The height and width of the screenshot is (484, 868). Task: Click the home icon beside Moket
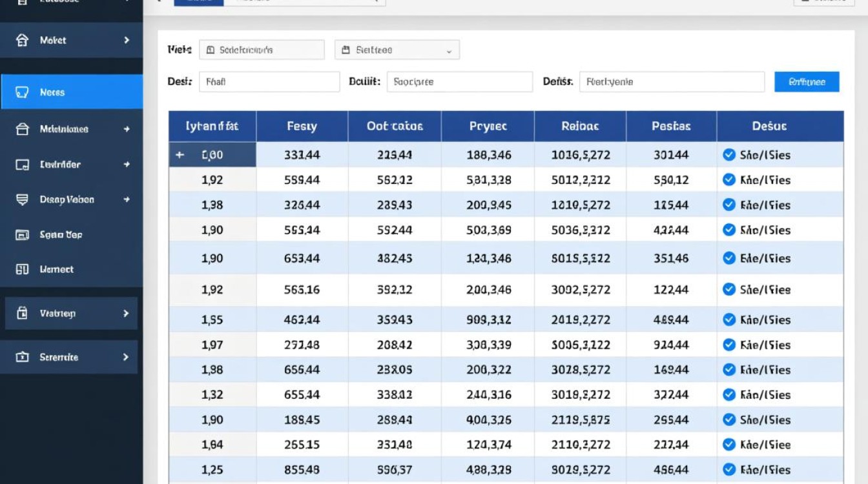(22, 40)
